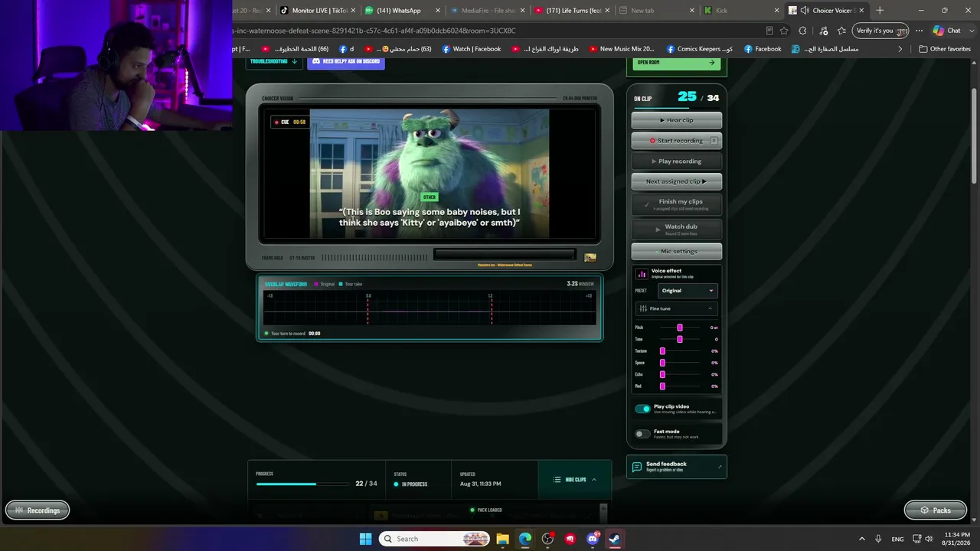The image size is (980, 551).
Task: Open the Packs panel
Action: point(935,510)
